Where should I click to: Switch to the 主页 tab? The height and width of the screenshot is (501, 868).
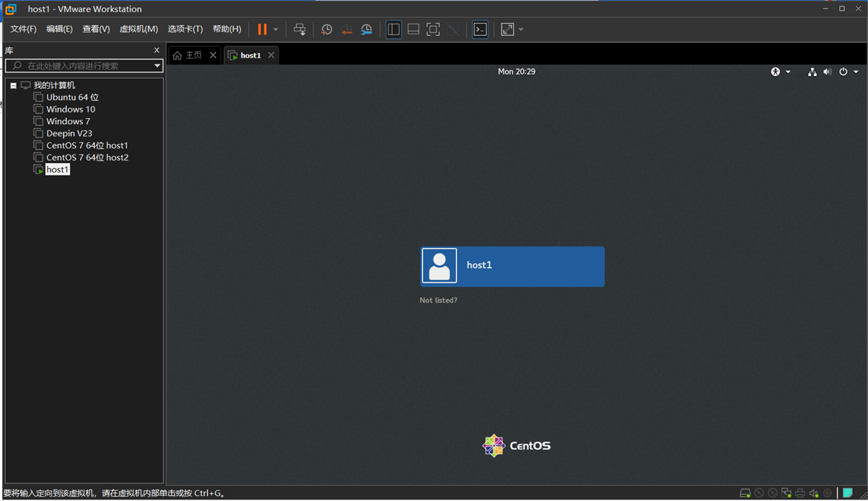[187, 55]
